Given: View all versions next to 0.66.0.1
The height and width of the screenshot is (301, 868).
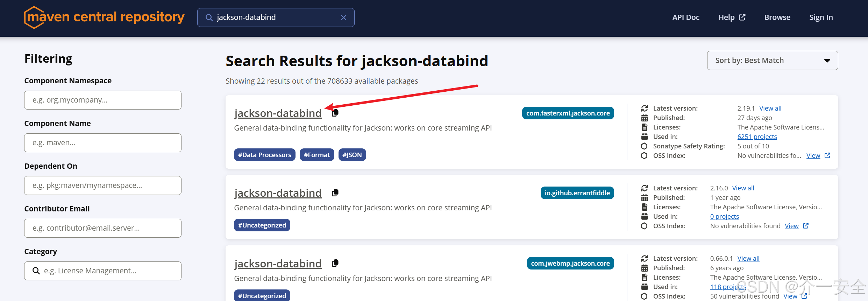Looking at the screenshot, I should tap(748, 258).
